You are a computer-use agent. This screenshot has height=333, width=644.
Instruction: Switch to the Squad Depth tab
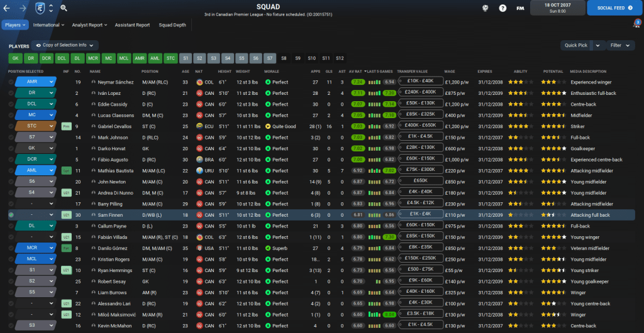click(172, 25)
